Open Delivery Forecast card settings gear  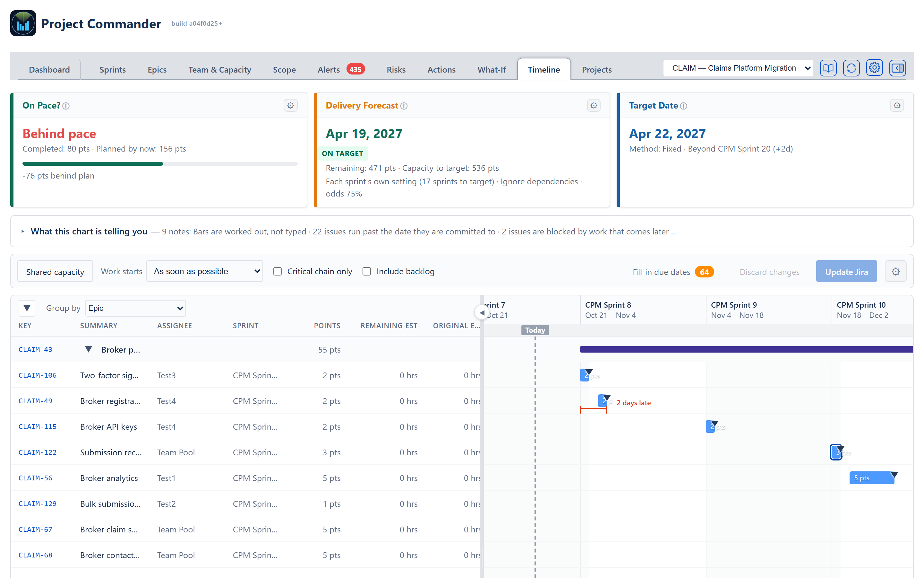click(594, 106)
